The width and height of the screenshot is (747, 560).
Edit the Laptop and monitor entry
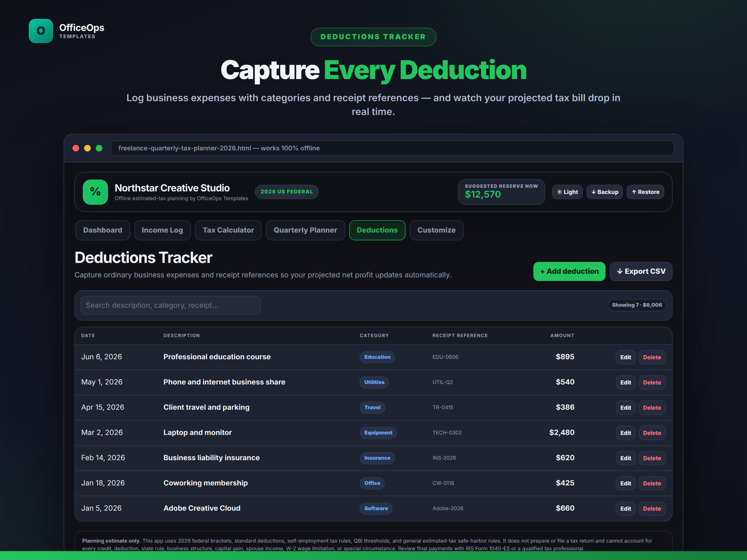(x=626, y=433)
